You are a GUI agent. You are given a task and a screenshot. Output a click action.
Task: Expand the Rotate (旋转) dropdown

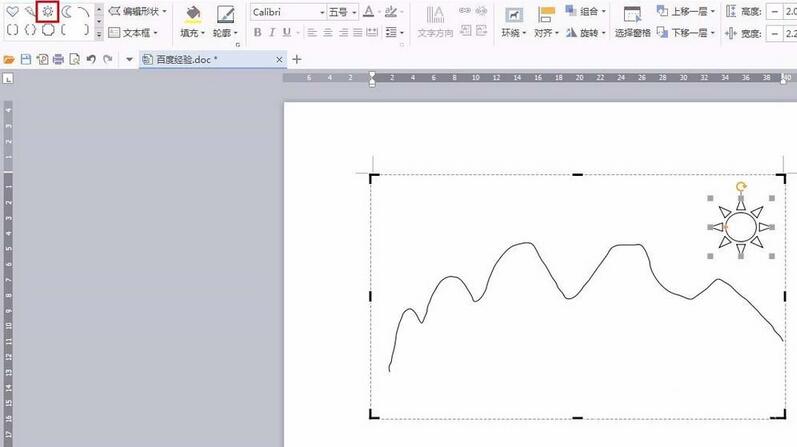603,33
